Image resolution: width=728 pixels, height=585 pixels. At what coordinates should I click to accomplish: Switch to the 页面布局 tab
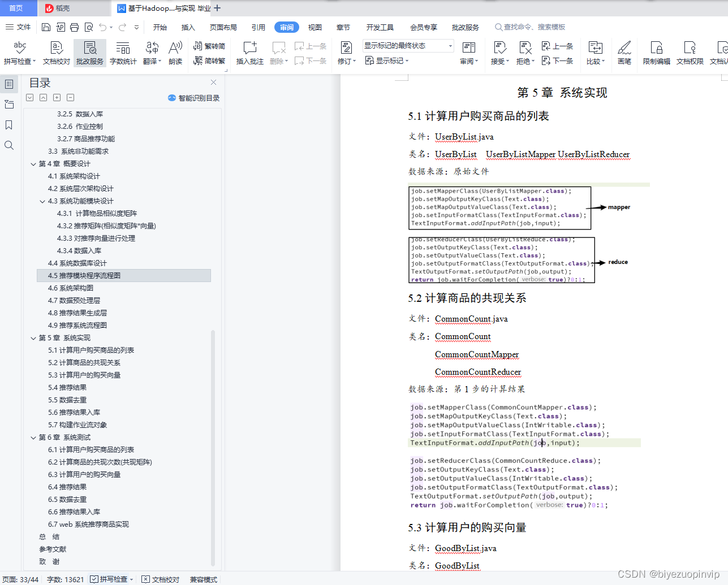pos(223,27)
